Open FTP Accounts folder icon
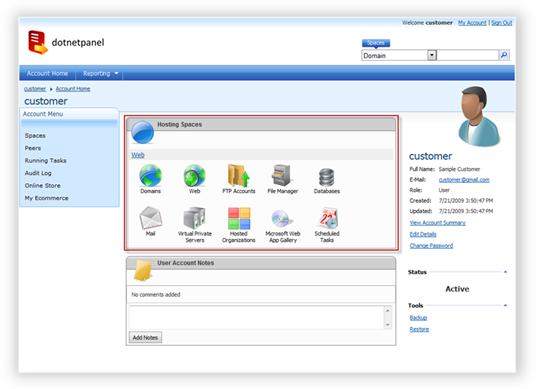The image size is (536, 389). coord(239,176)
